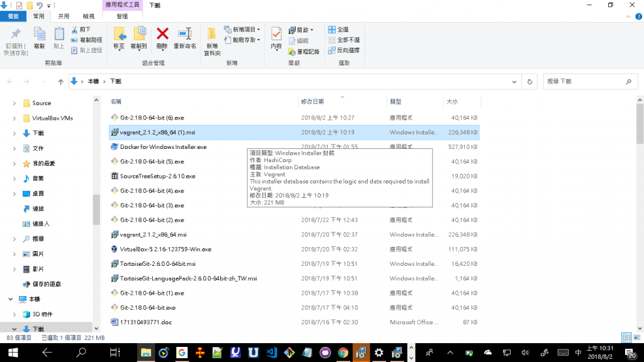Click Copy path (複製路徑) in ribbon

(87, 40)
